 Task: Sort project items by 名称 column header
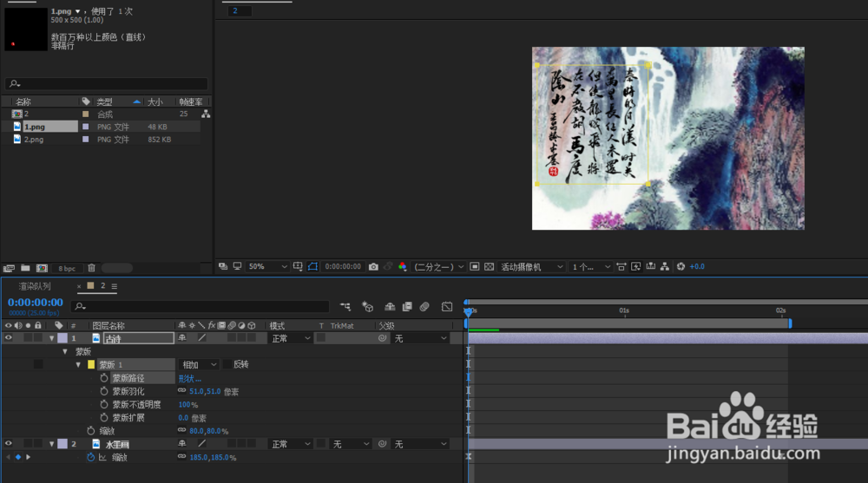[x=23, y=101]
